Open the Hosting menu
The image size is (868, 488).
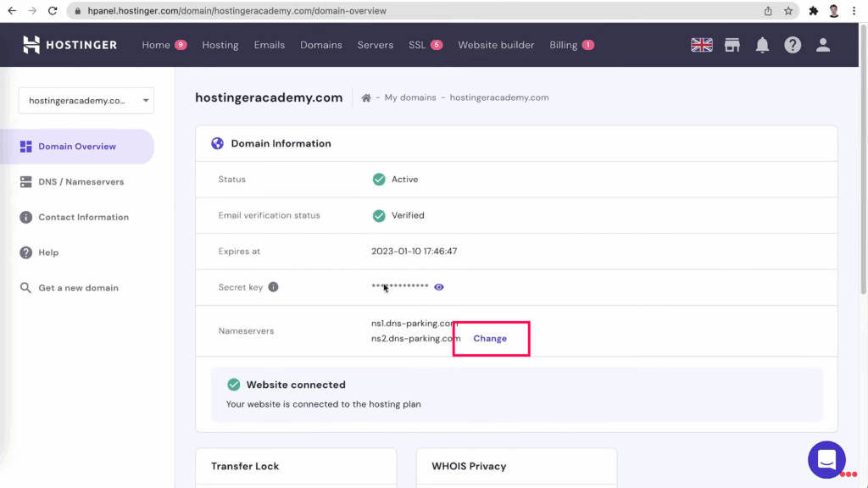coord(220,45)
